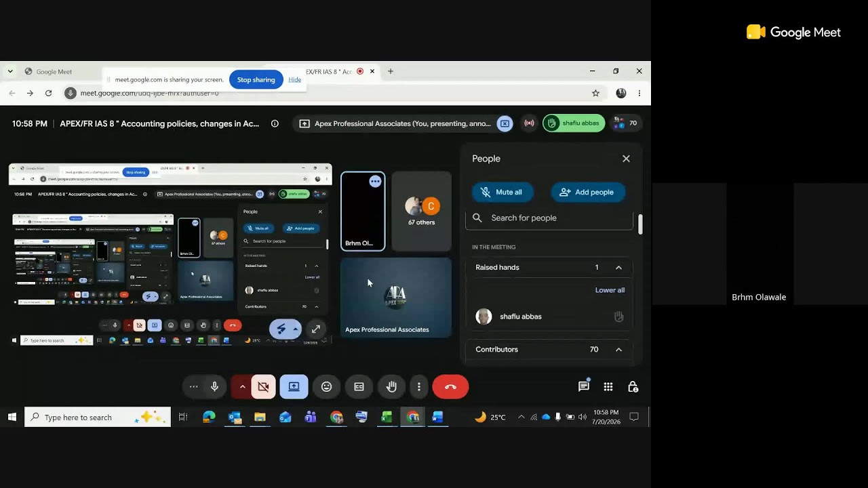Click the shared screen preview thumbnail
868x488 pixels.
coord(170,254)
